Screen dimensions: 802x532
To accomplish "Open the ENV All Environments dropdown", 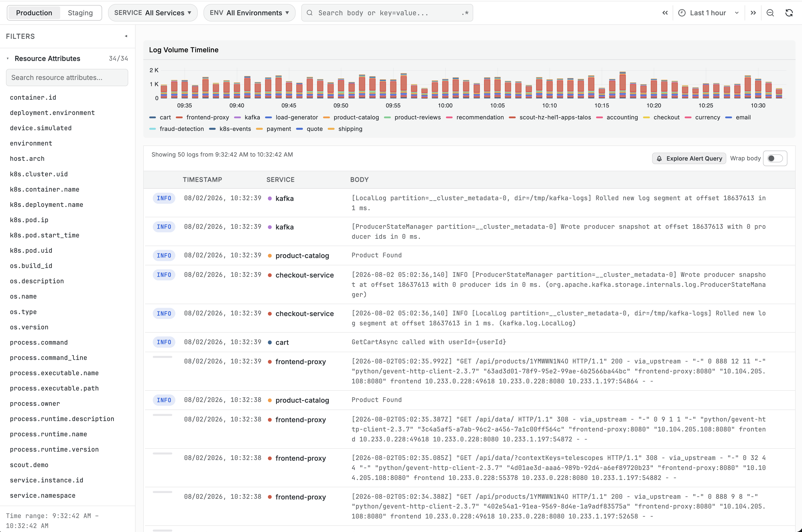I will [249, 13].
